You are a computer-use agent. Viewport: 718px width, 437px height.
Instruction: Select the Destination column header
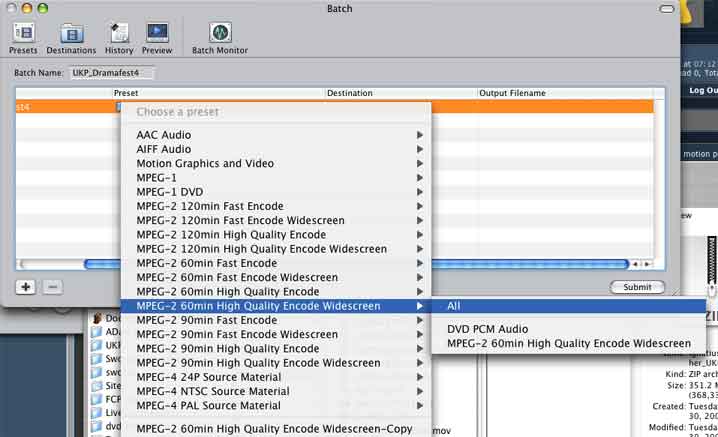tap(401, 93)
